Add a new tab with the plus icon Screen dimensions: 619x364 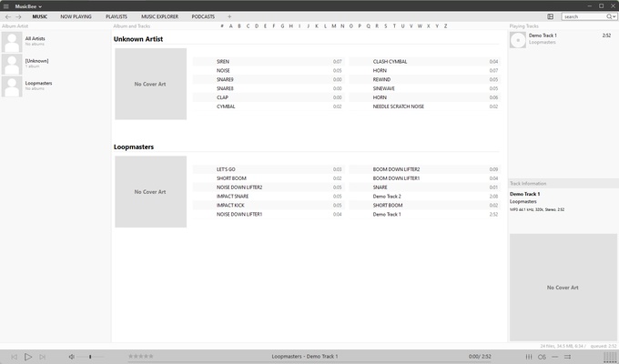click(x=229, y=16)
